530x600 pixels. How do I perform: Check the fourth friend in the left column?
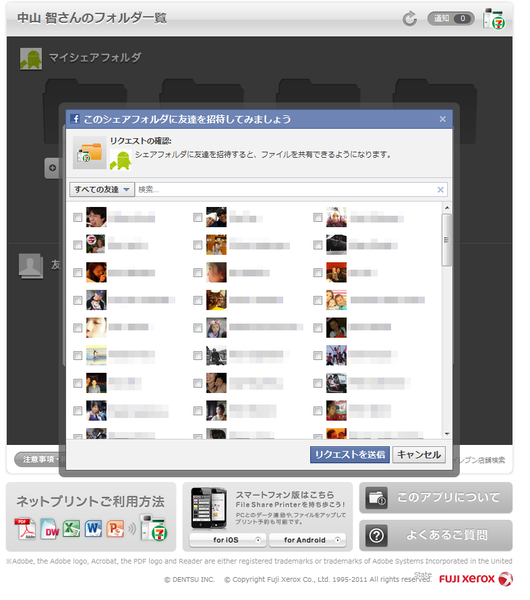(78, 300)
